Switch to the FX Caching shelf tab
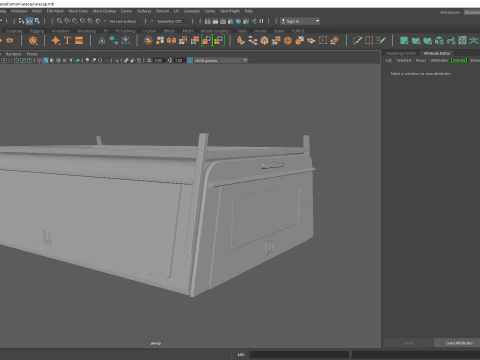This screenshot has width=480, height=360. point(125,31)
